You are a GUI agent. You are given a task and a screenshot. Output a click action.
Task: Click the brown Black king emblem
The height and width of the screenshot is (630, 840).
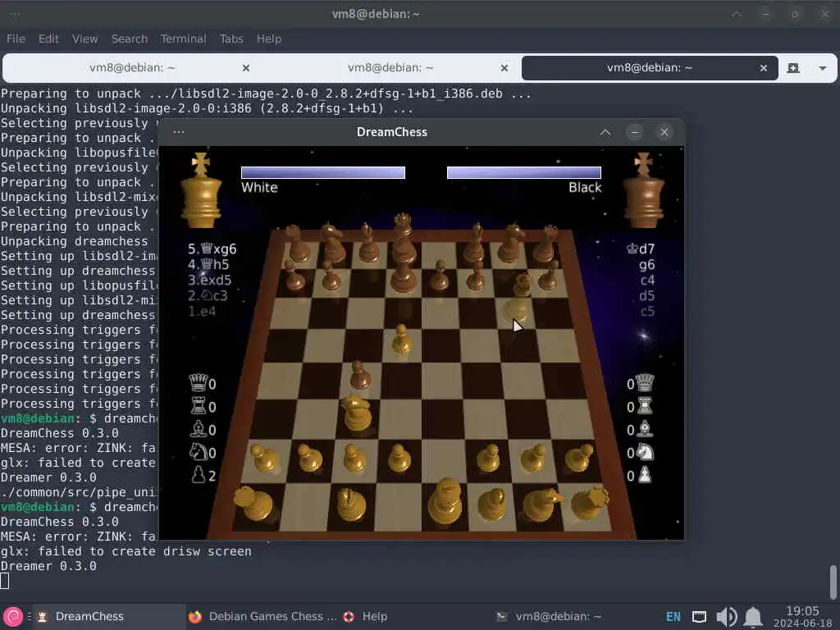click(643, 190)
